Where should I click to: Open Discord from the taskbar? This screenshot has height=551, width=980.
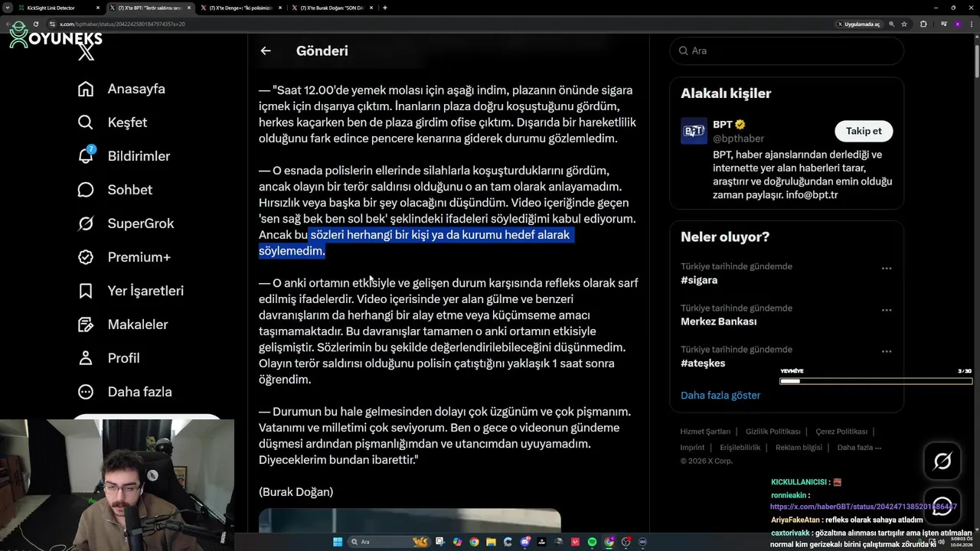point(524,542)
